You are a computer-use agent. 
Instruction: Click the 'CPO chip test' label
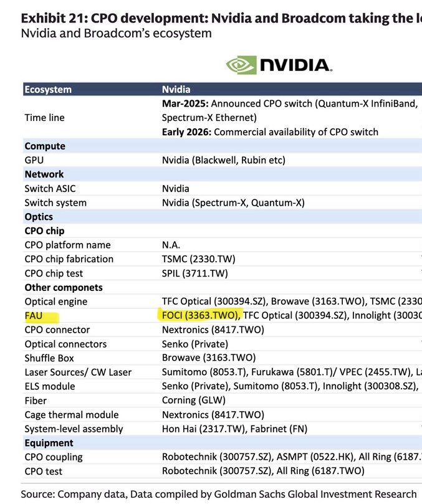click(54, 273)
